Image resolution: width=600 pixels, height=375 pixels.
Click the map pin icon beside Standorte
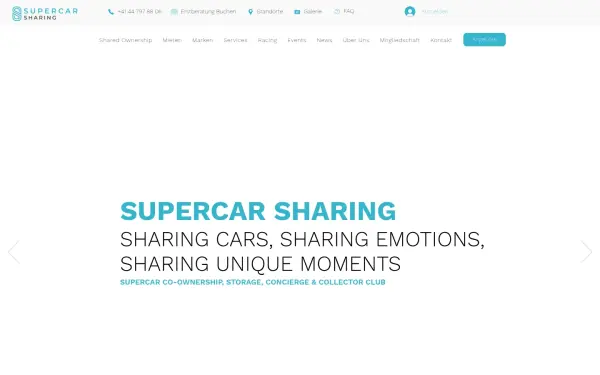[251, 12]
